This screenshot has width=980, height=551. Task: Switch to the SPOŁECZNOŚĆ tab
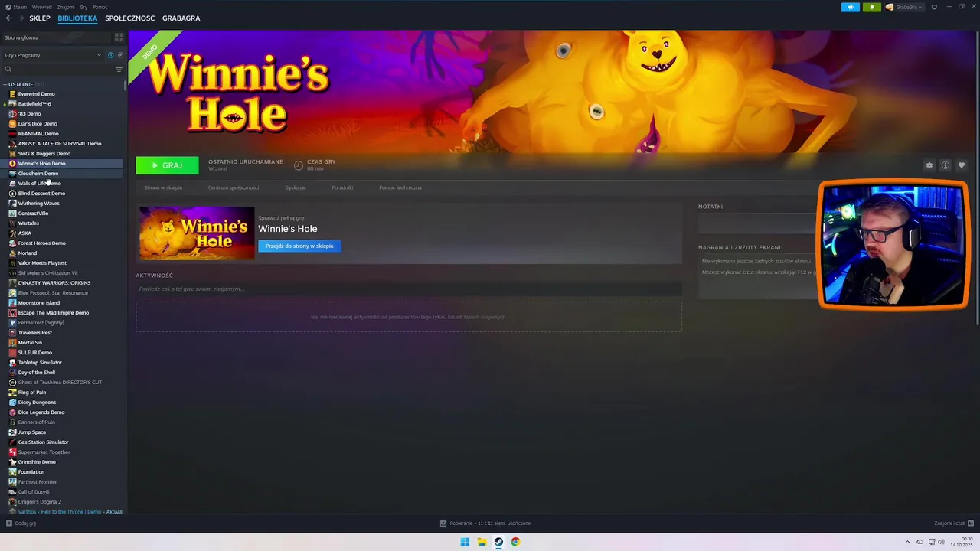click(129, 18)
